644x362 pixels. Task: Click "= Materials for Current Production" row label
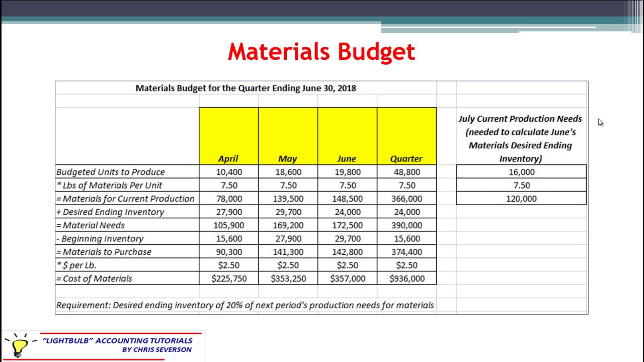coord(125,199)
